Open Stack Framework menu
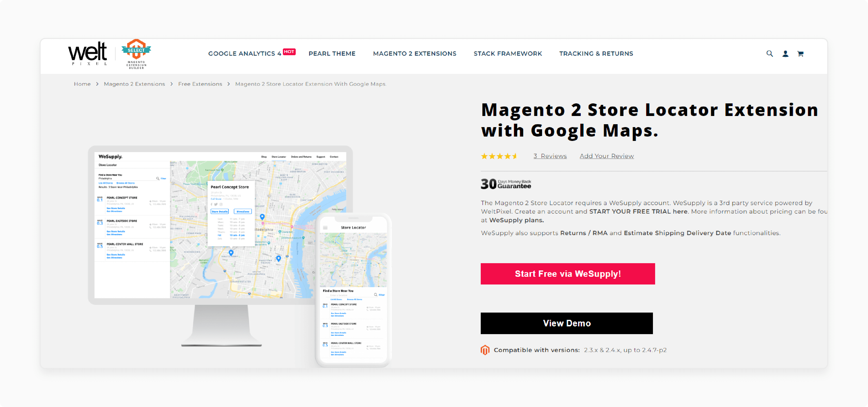868x407 pixels. click(x=508, y=54)
